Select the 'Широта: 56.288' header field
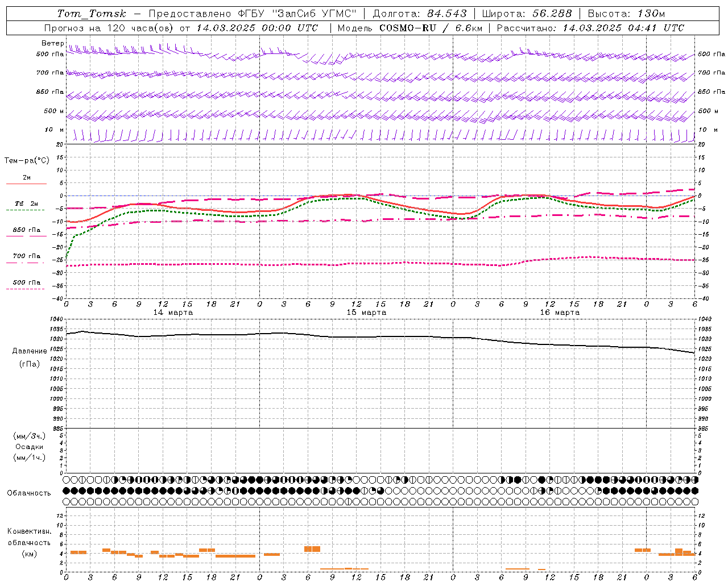This screenshot has height=582, width=728. coord(527,14)
